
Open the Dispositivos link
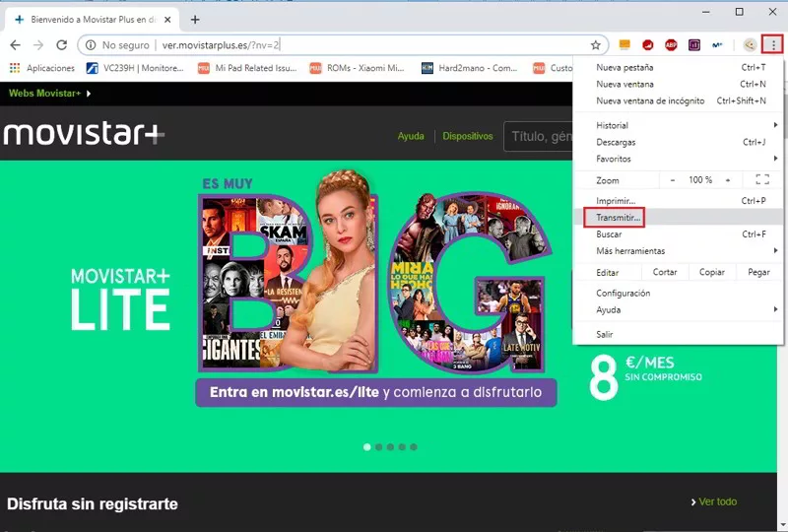click(x=467, y=136)
